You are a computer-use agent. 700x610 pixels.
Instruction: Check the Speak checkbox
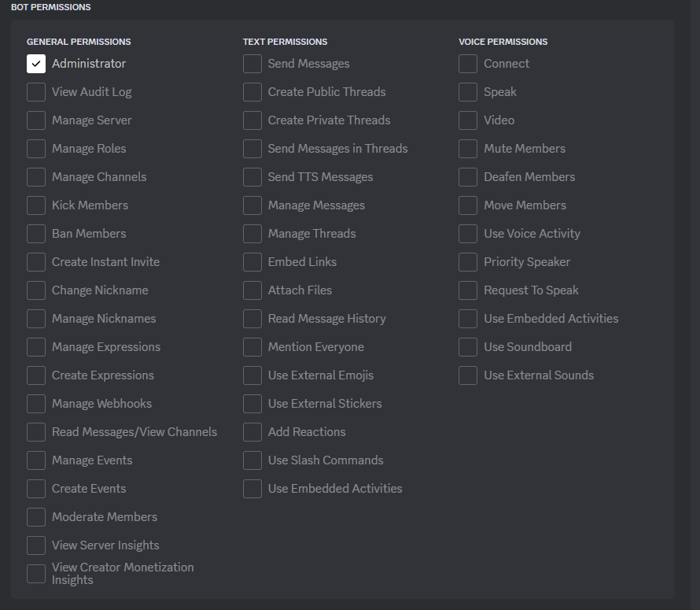click(468, 92)
